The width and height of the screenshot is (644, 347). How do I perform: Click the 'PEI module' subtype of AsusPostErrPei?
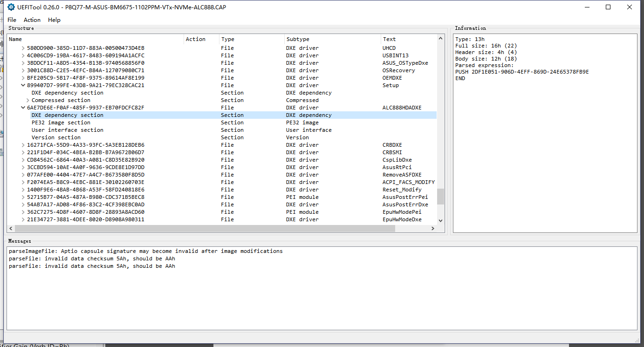pyautogui.click(x=302, y=197)
